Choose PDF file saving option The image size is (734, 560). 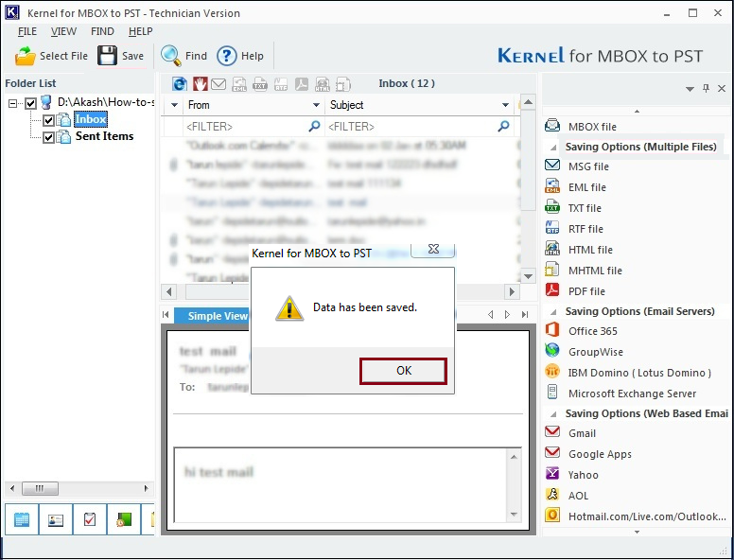click(586, 291)
